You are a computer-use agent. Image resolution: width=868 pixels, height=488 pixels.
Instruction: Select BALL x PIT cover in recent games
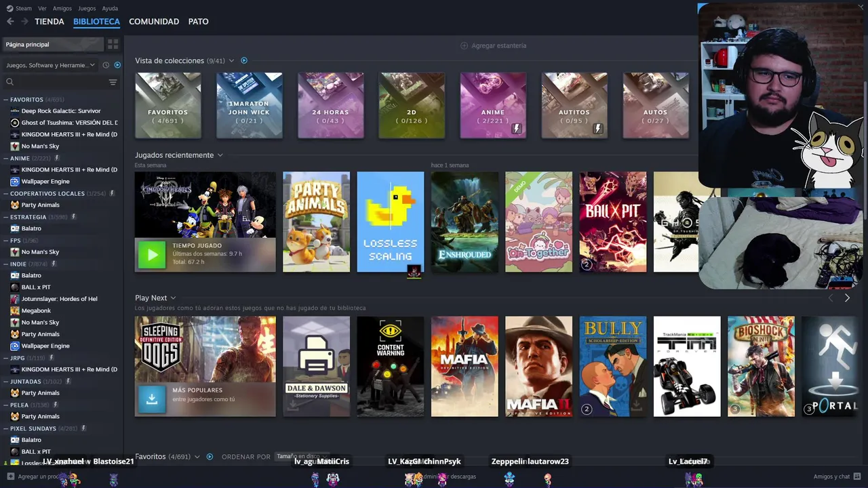[613, 222]
